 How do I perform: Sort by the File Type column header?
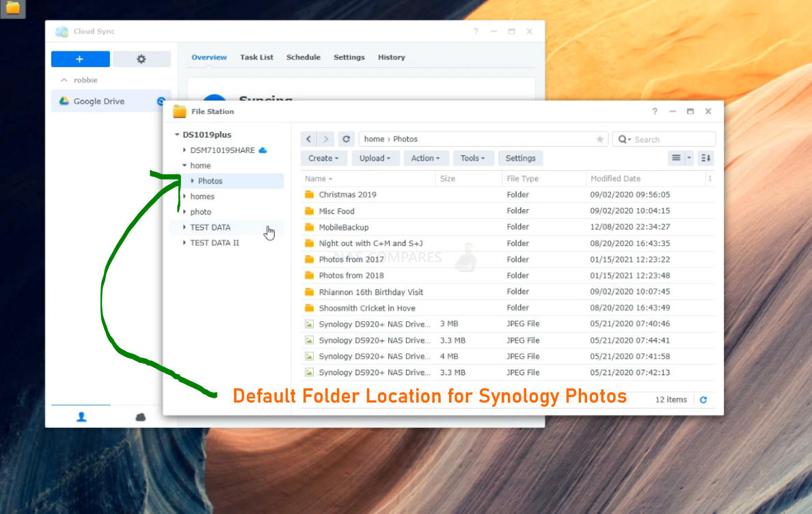click(x=544, y=178)
